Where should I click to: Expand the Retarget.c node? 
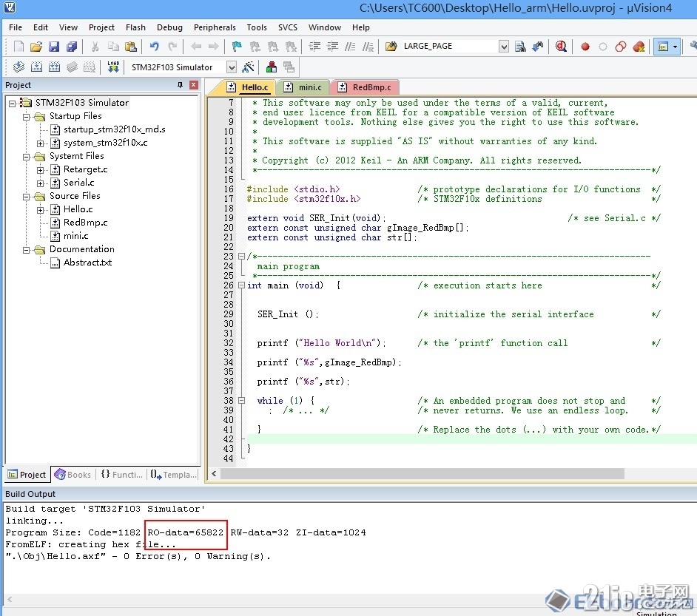[x=40, y=170]
